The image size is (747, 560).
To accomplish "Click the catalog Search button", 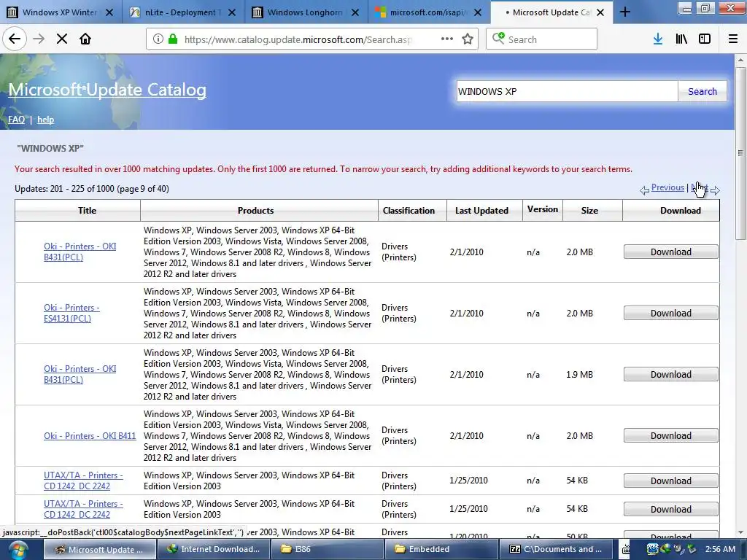I will [x=703, y=91].
